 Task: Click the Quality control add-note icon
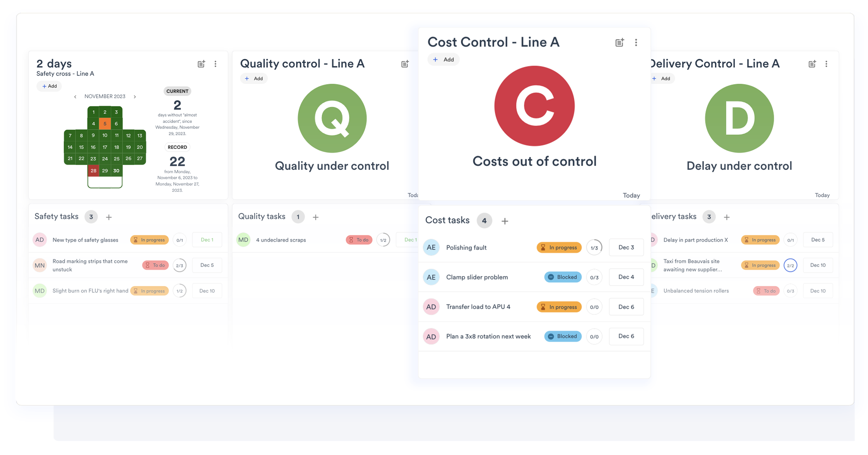pos(405,64)
